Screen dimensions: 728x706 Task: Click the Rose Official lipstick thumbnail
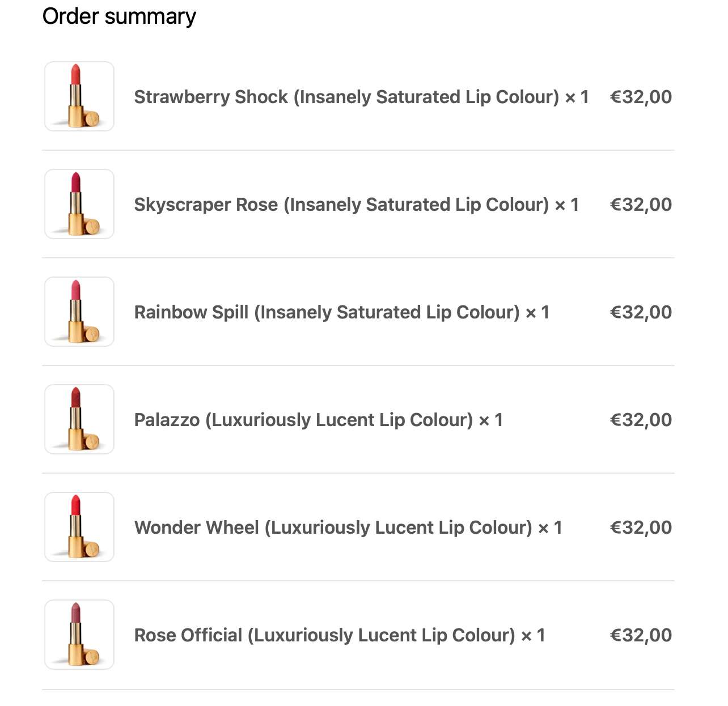pos(79,635)
